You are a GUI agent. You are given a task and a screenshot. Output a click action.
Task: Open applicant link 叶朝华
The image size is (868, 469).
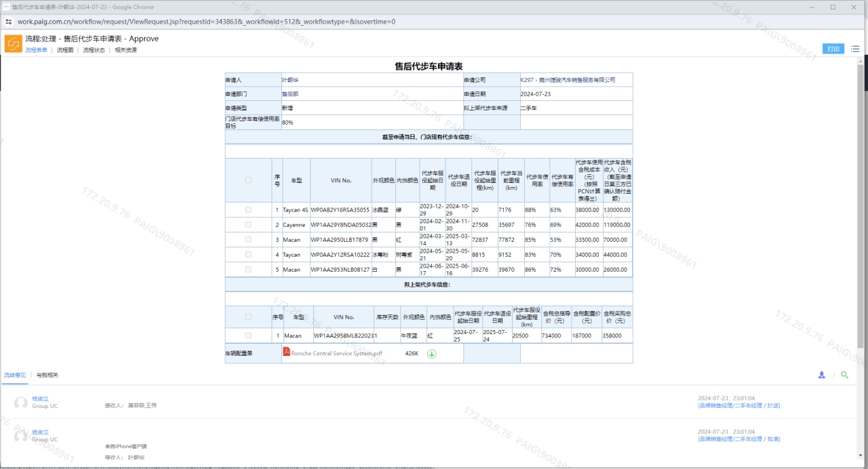(290, 80)
